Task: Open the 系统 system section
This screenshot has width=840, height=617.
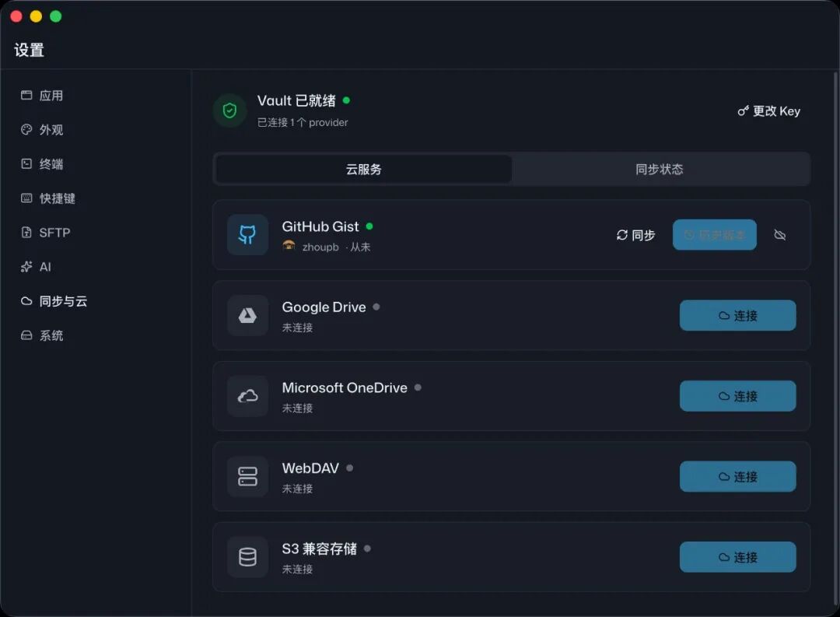Action: point(42,335)
